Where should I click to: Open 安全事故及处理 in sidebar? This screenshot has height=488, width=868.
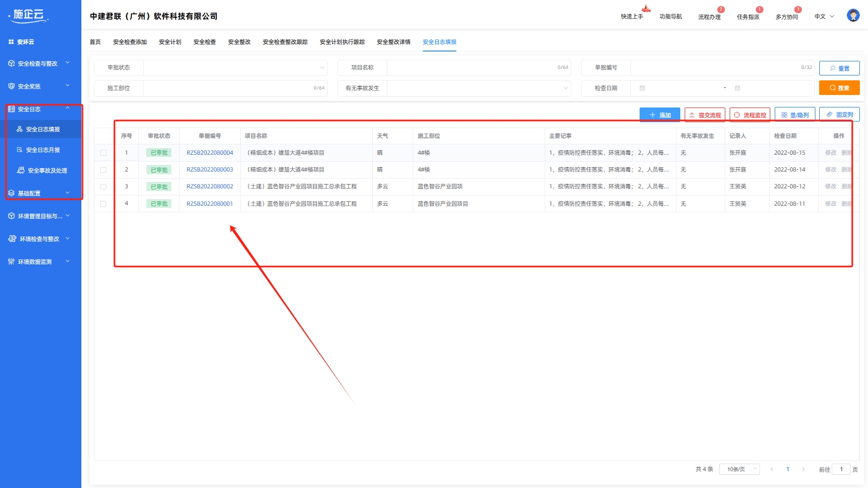click(x=47, y=170)
